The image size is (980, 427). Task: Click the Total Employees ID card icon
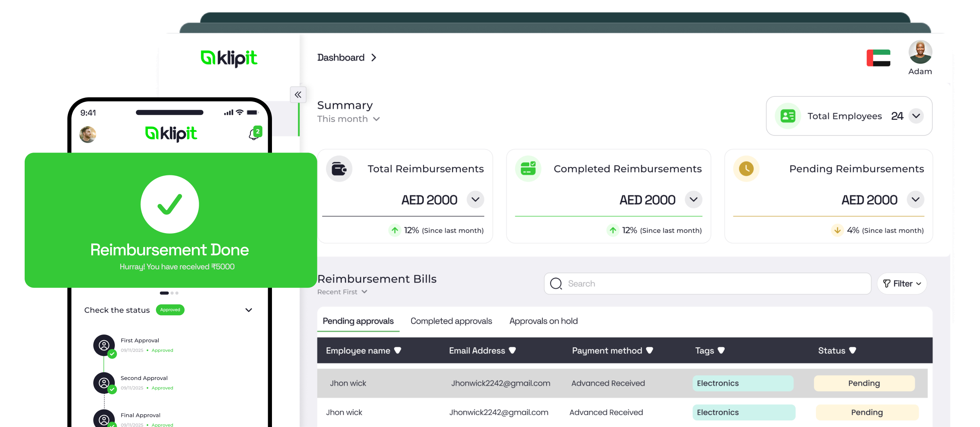[788, 116]
